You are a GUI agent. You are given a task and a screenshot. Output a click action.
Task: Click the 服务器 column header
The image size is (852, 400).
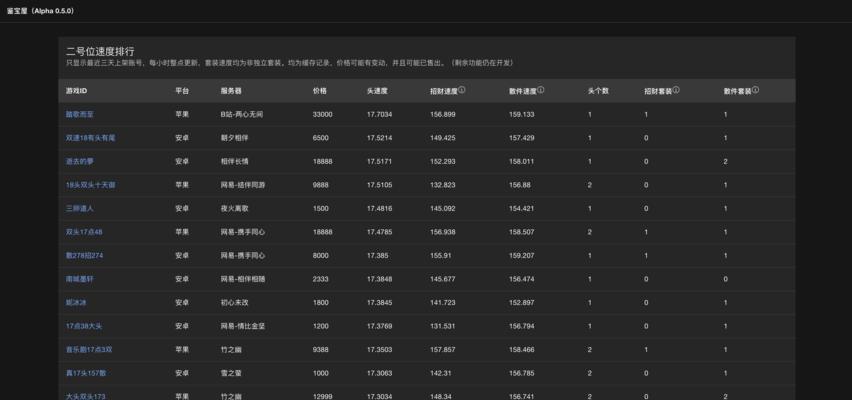pos(231,91)
